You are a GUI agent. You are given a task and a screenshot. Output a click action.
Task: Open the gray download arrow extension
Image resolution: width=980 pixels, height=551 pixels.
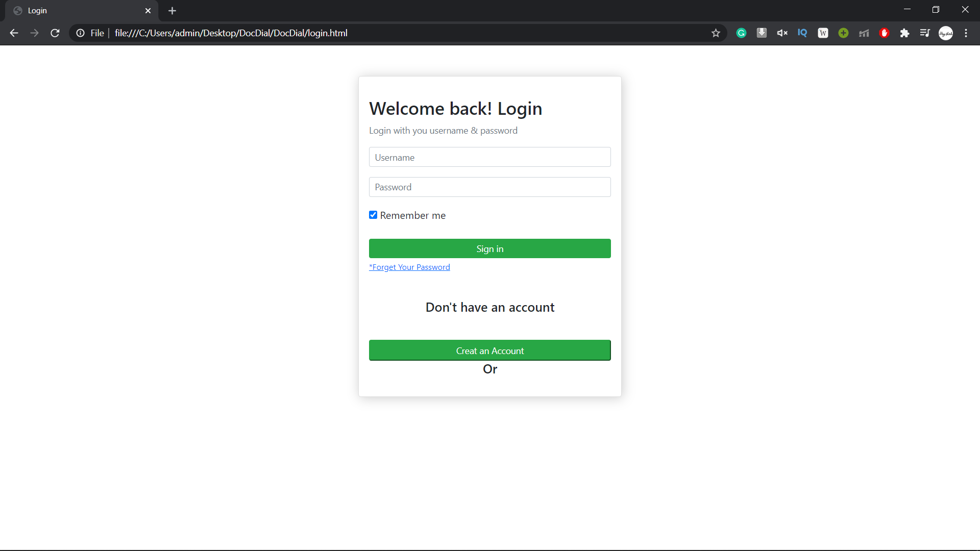coord(762,33)
